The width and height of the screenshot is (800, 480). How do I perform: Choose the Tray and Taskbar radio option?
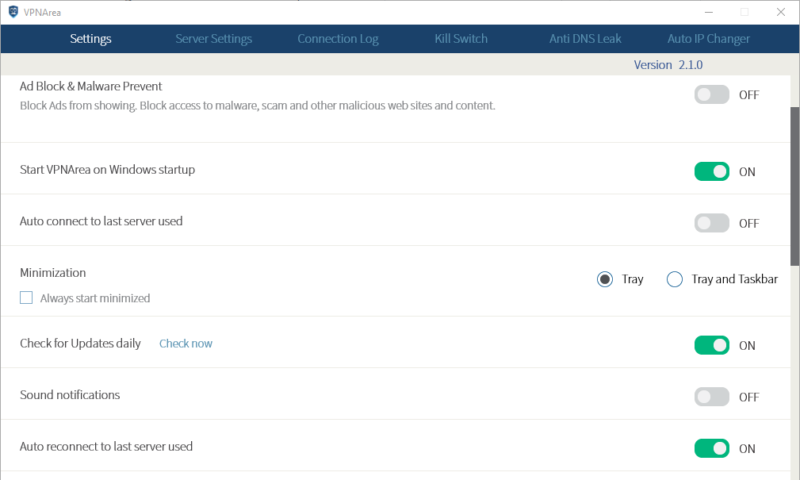pyautogui.click(x=675, y=279)
